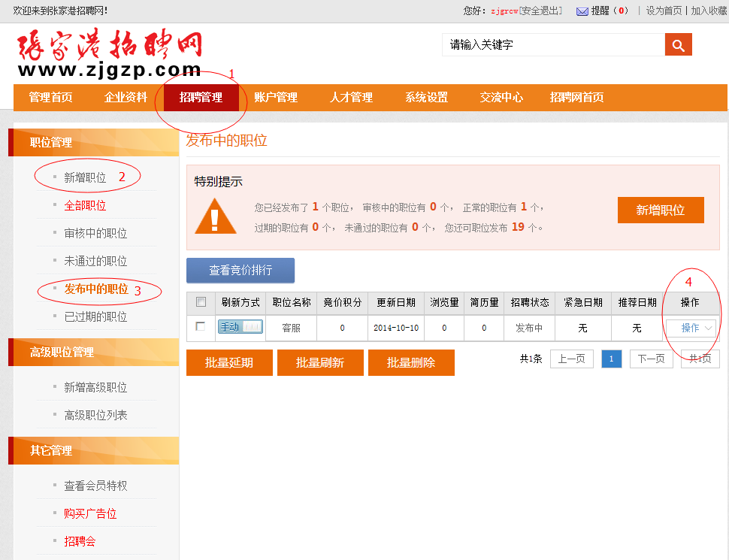729x560 pixels.
Task: Click the 职位管理 section header
Action: 94,142
